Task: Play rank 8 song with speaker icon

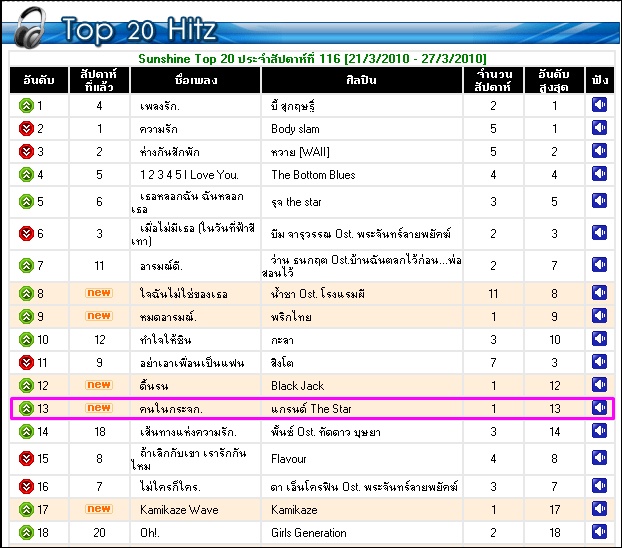Action: [599, 293]
